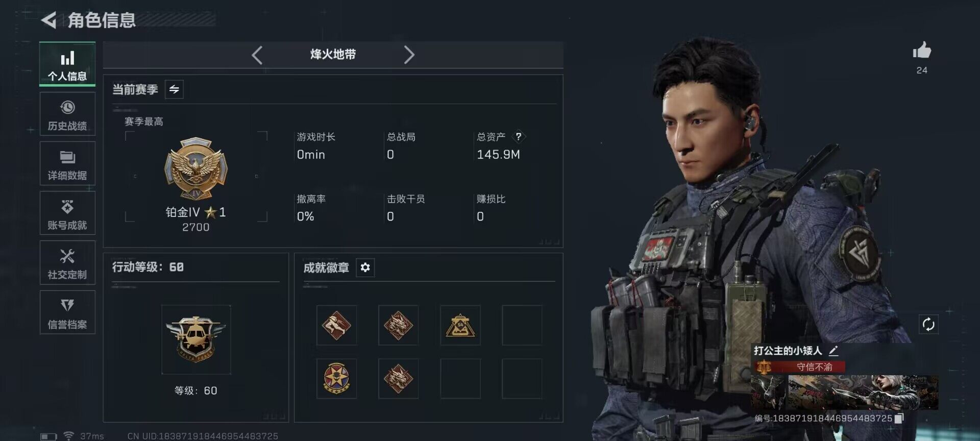
Task: Switch to the next game mode with the right chevron
Action: (409, 55)
